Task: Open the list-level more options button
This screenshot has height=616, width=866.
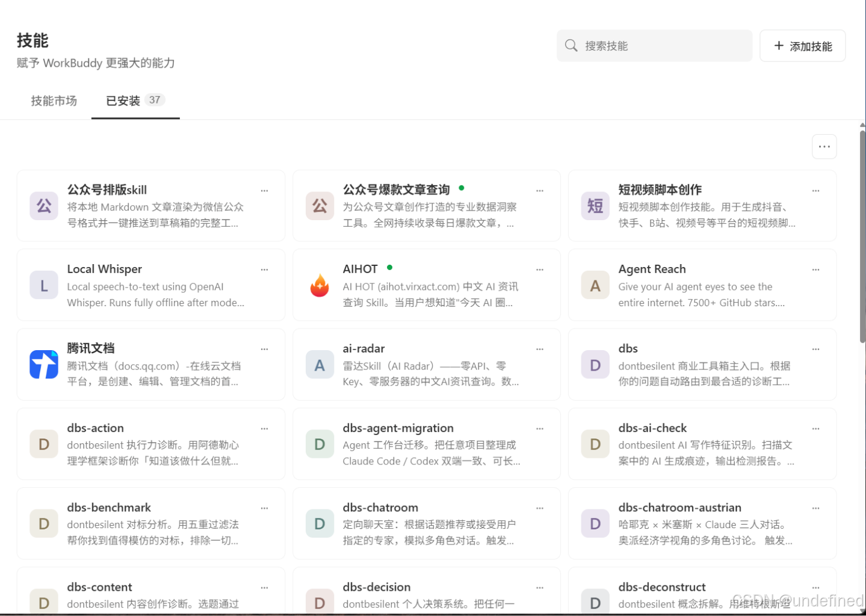Action: pyautogui.click(x=824, y=147)
